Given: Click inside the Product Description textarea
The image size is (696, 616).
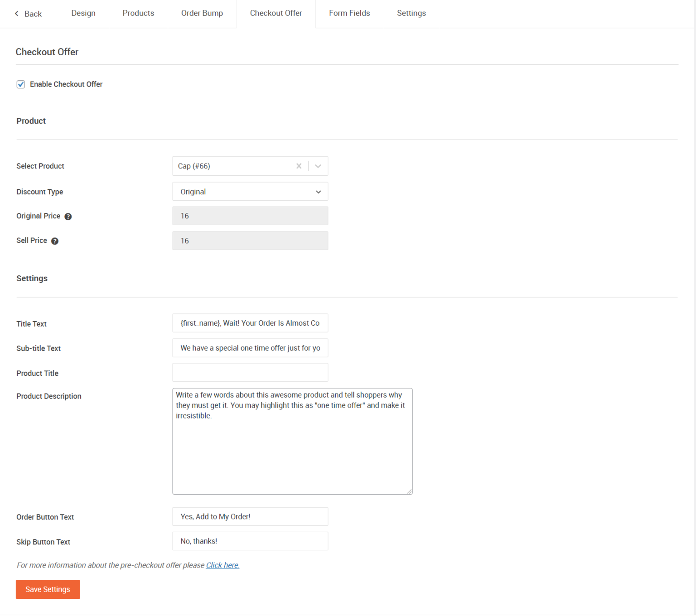Looking at the screenshot, I should point(292,441).
